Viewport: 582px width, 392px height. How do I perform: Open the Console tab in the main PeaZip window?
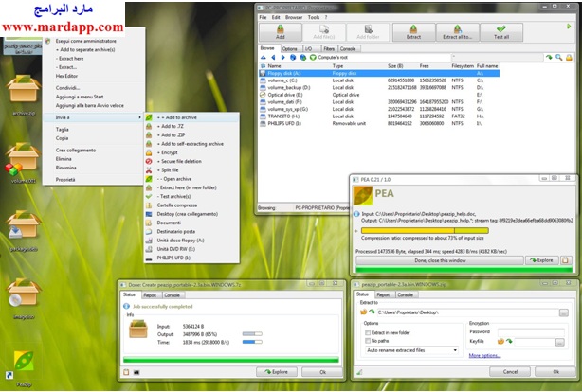pyautogui.click(x=348, y=49)
